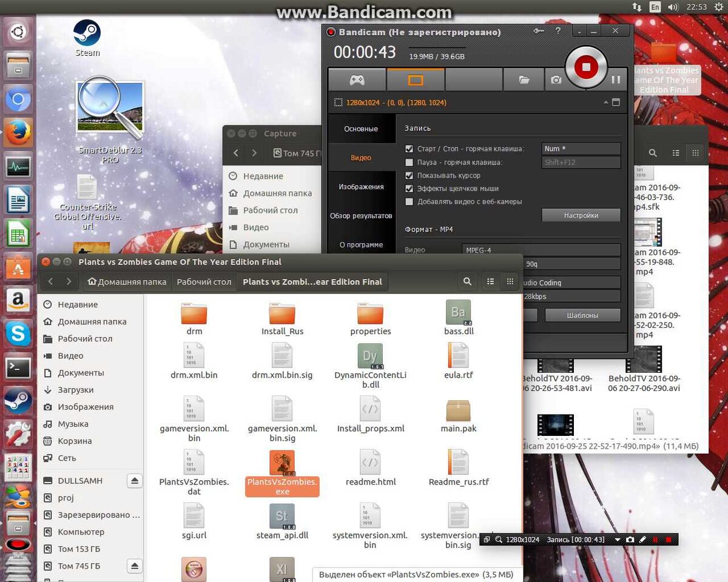Toggle Старт / Стоп hotkey checkbox
The width and height of the screenshot is (728, 582).
(409, 149)
